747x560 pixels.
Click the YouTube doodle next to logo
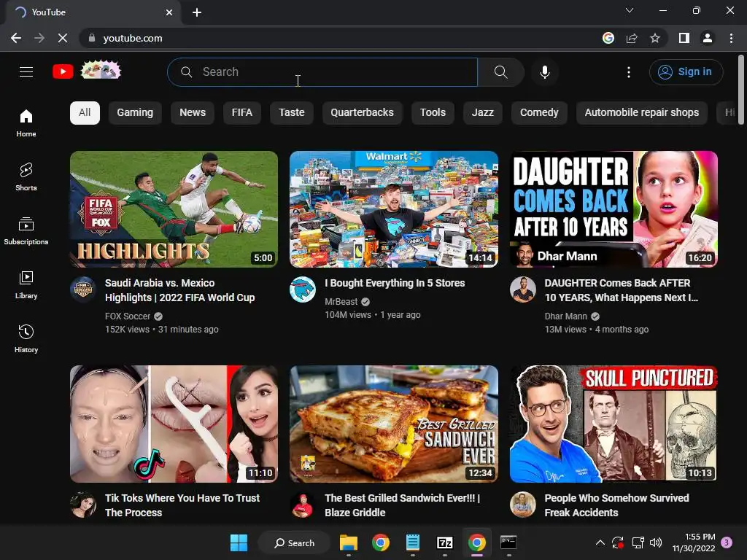pyautogui.click(x=101, y=70)
